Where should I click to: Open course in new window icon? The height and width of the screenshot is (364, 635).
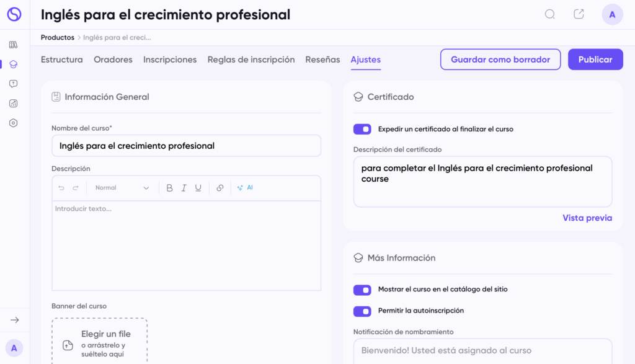[x=579, y=14]
